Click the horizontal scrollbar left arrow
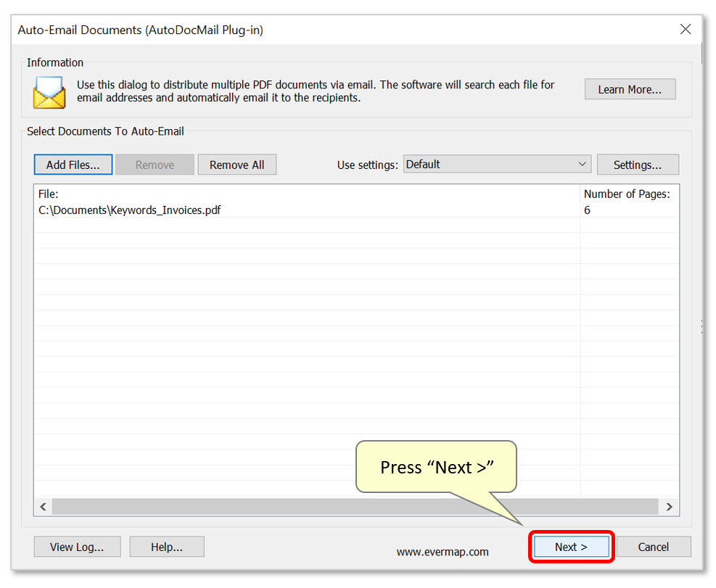Screen dimensions: 716x588 (x=43, y=507)
